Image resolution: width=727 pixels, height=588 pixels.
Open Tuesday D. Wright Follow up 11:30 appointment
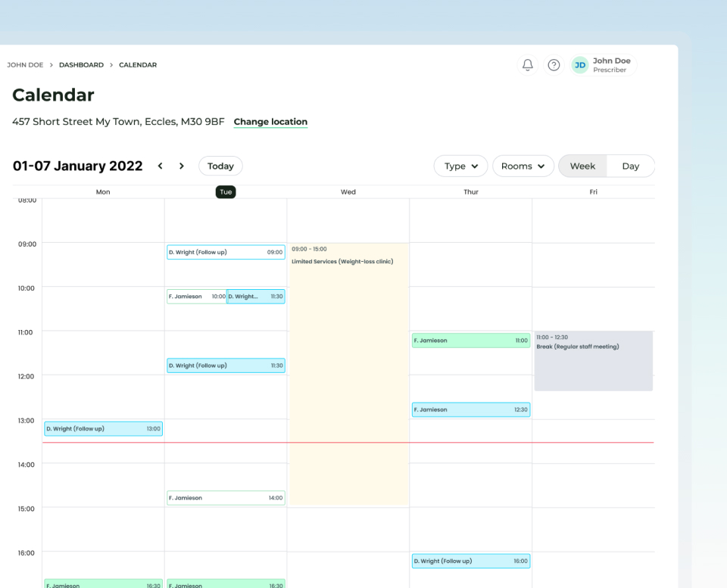[x=226, y=366]
